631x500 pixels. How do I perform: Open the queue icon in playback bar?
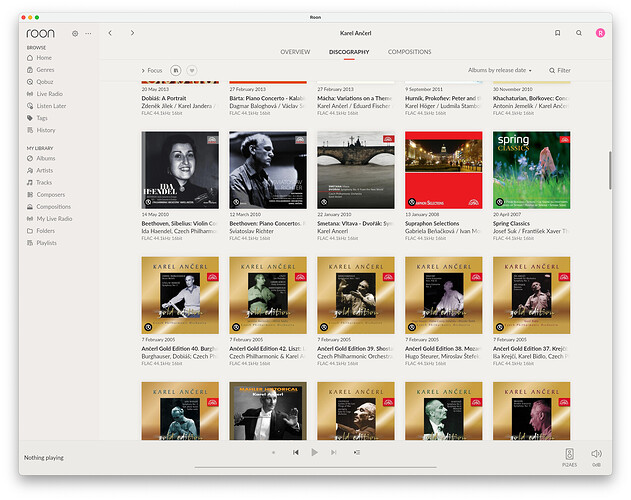(x=357, y=452)
